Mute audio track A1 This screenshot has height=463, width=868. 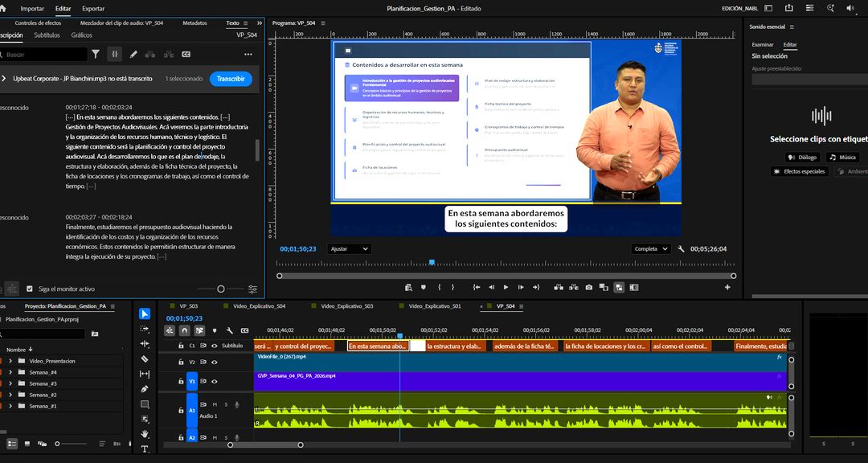tap(215, 404)
